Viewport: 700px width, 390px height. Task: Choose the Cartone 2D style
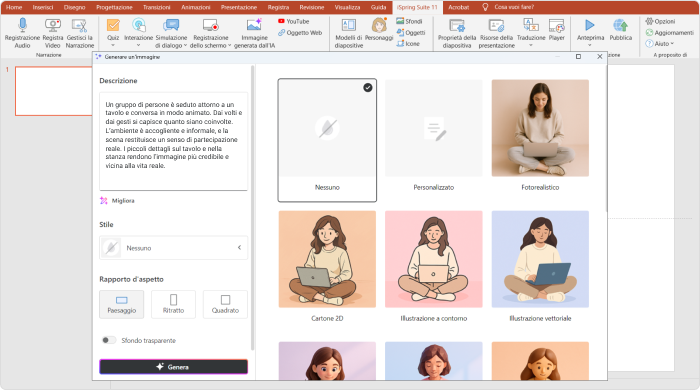coord(327,267)
